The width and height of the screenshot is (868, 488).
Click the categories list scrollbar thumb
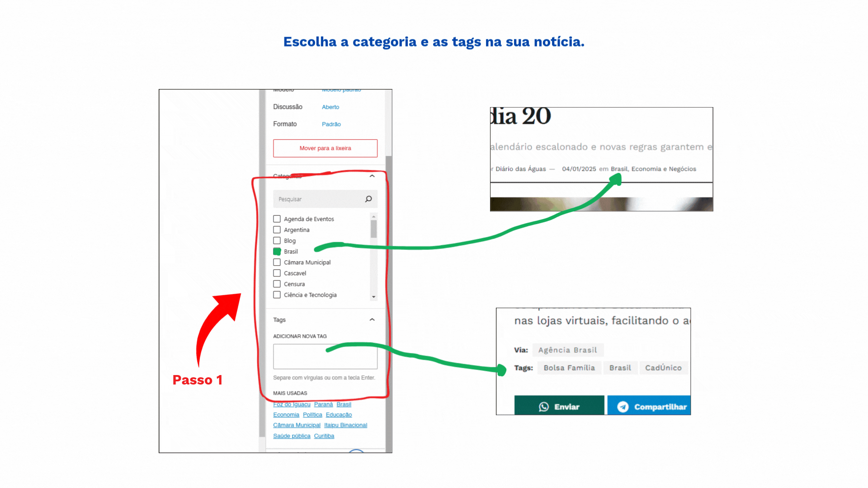tap(374, 229)
